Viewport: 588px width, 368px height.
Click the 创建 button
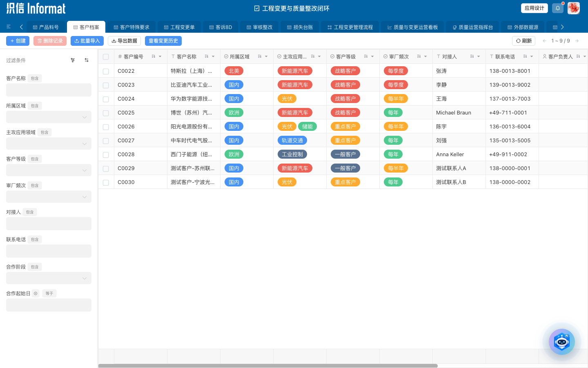(18, 41)
